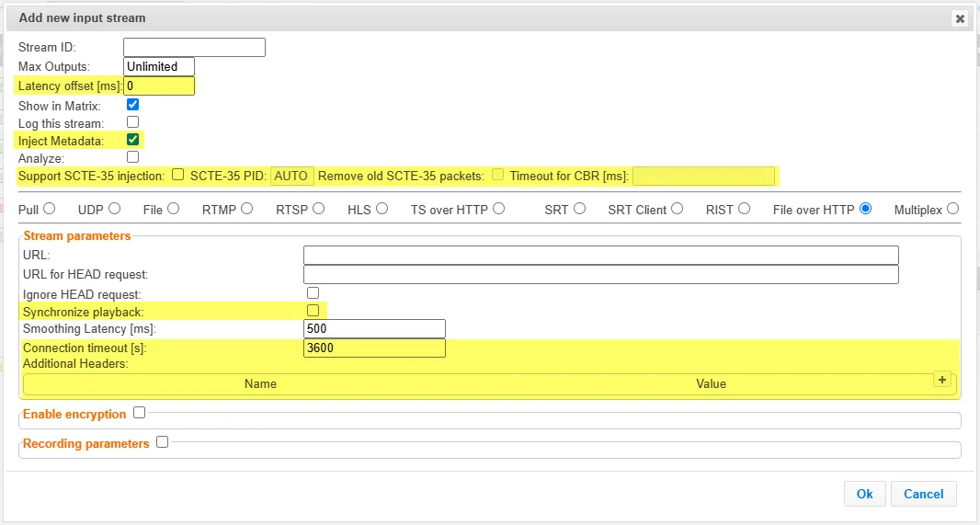Select the File over HTTP option
Screen dimensions: 980x525
866,208
